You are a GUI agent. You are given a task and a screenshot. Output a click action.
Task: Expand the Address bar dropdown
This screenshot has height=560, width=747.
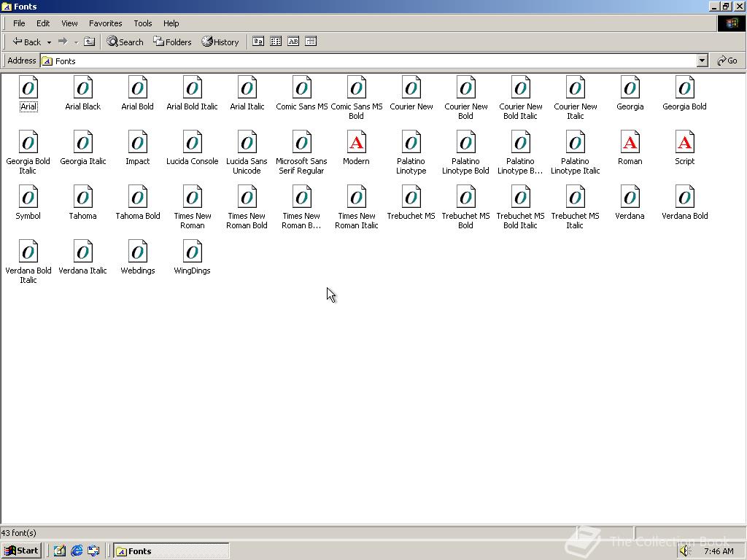[703, 61]
